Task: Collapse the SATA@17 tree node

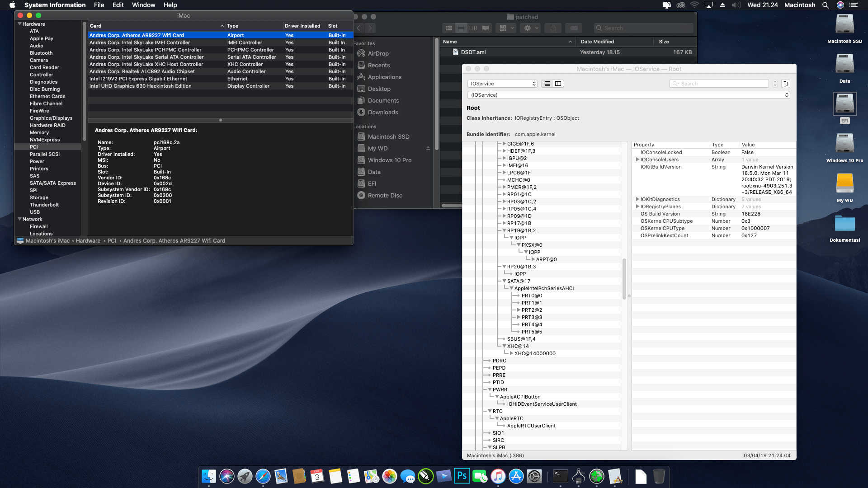Action: click(504, 281)
